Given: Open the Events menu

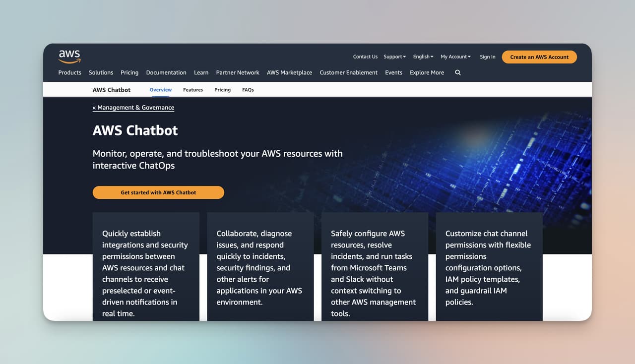Looking at the screenshot, I should 393,72.
